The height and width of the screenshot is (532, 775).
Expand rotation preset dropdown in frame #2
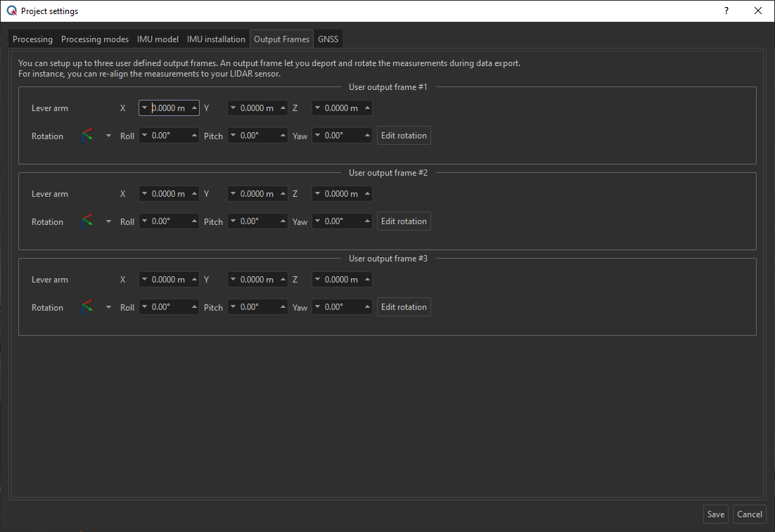[108, 221]
